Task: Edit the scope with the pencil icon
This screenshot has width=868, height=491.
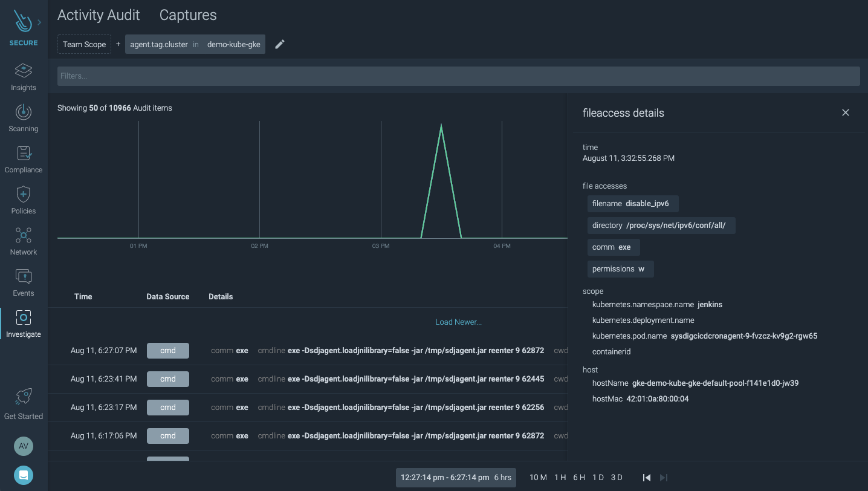Action: point(279,44)
